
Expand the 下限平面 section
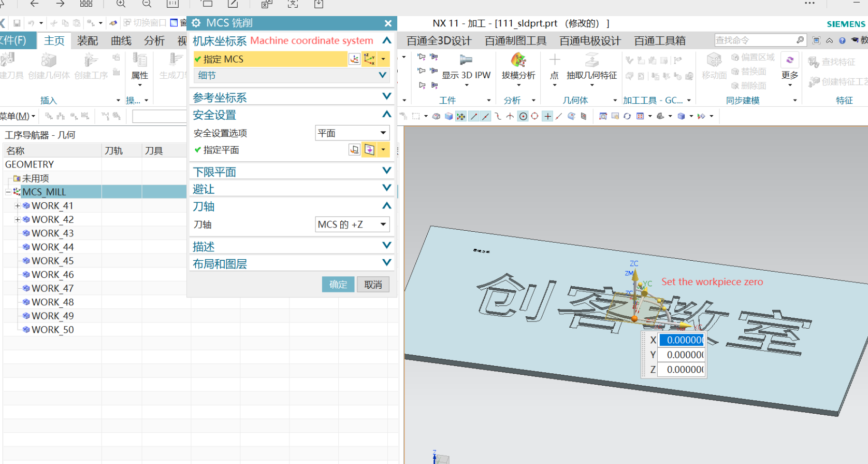tap(386, 171)
